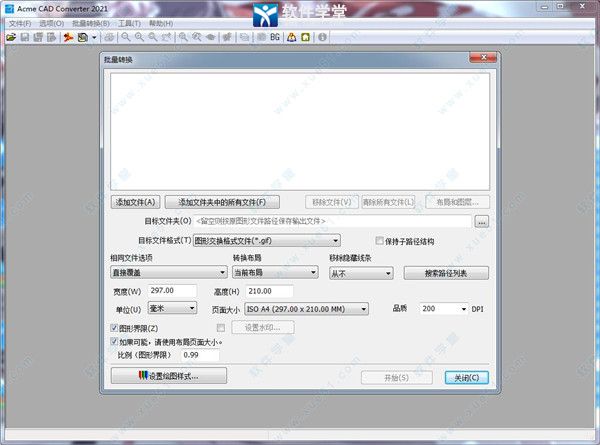The image size is (600, 445).
Task: Open the 文件(F) menu
Action: tap(20, 24)
